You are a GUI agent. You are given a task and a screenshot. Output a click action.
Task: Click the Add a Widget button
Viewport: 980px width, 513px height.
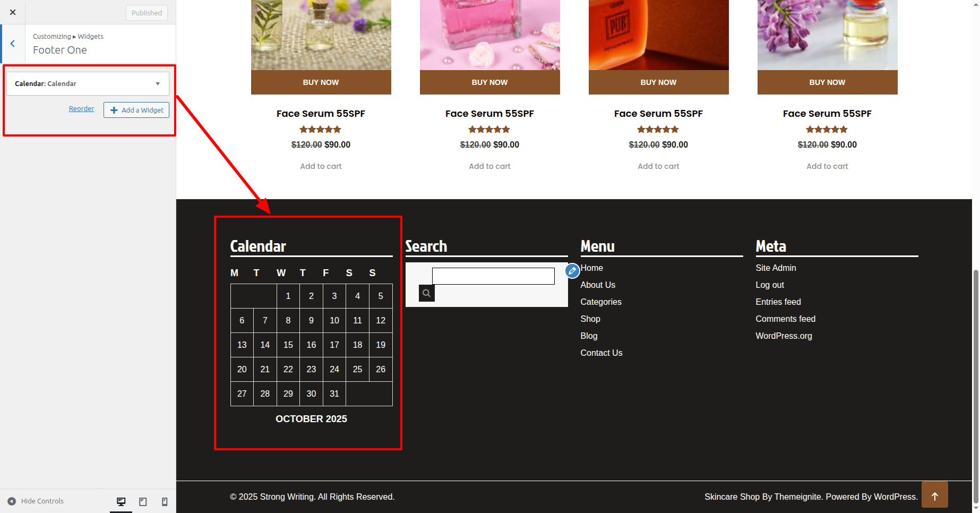pos(136,110)
